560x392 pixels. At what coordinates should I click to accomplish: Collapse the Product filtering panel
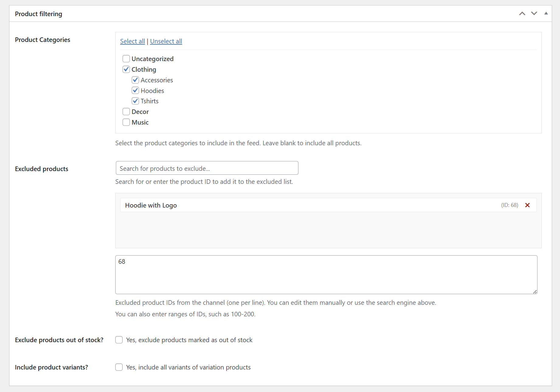[546, 13]
